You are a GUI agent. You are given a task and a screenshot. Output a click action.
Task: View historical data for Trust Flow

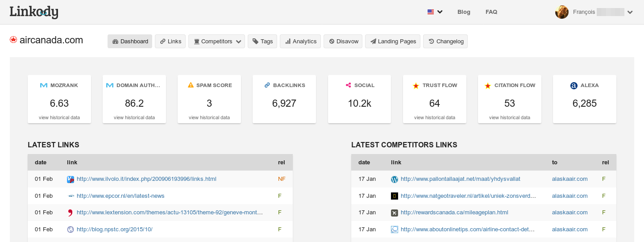[x=434, y=118]
